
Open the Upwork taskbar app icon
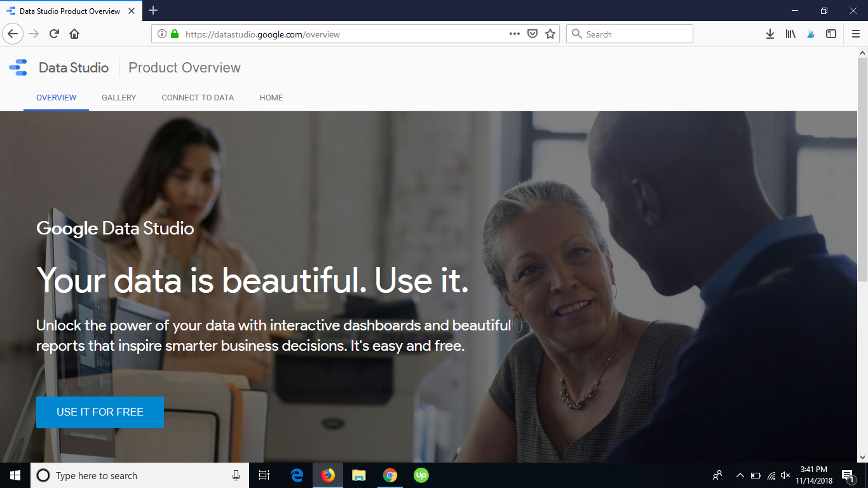tap(421, 475)
